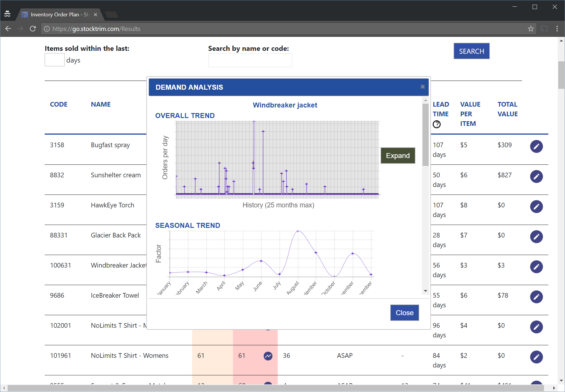
Task: Close the Demand Analysis dialog with X
Action: pyautogui.click(x=422, y=87)
